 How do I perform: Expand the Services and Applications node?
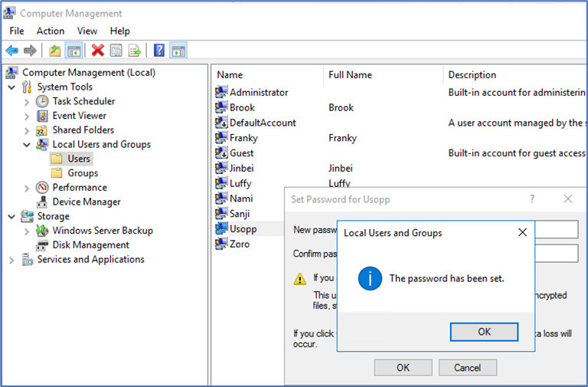coord(12,260)
